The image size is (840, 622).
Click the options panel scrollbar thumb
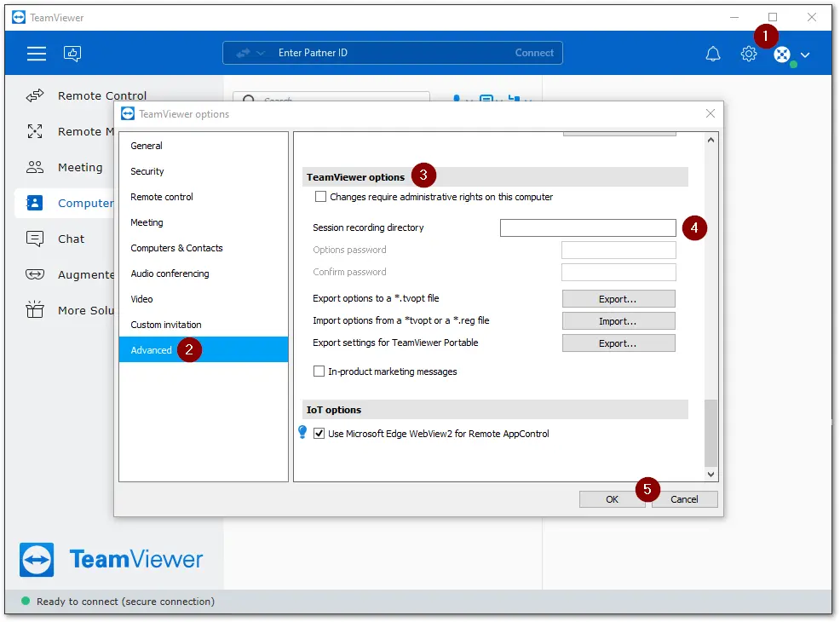click(x=711, y=433)
